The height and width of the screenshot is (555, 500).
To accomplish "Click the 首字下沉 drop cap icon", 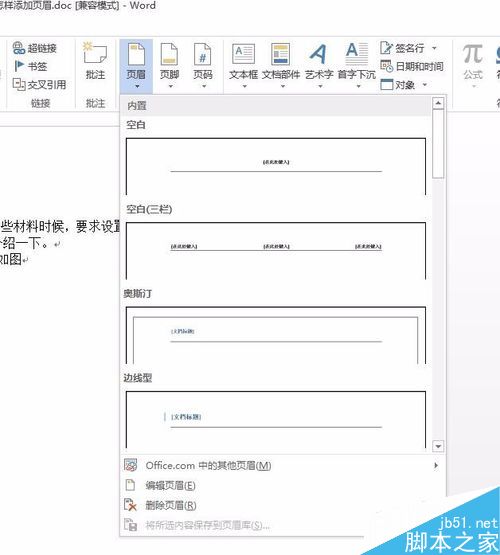I will (x=356, y=54).
